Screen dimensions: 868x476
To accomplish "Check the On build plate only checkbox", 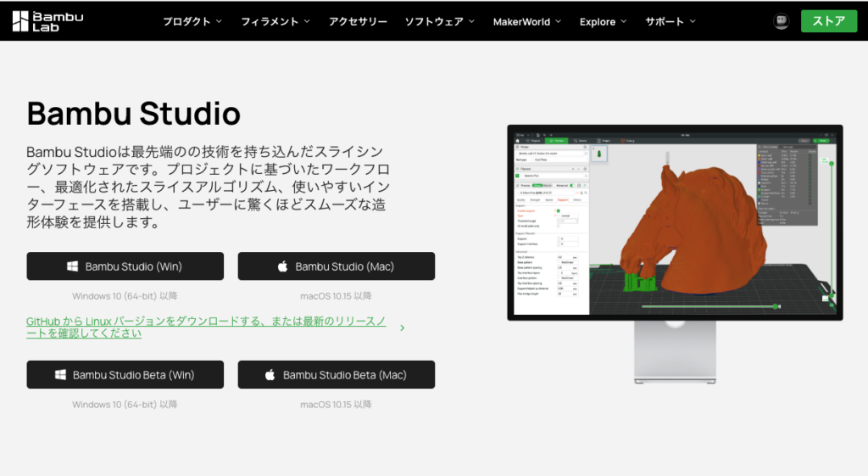I will click(558, 226).
